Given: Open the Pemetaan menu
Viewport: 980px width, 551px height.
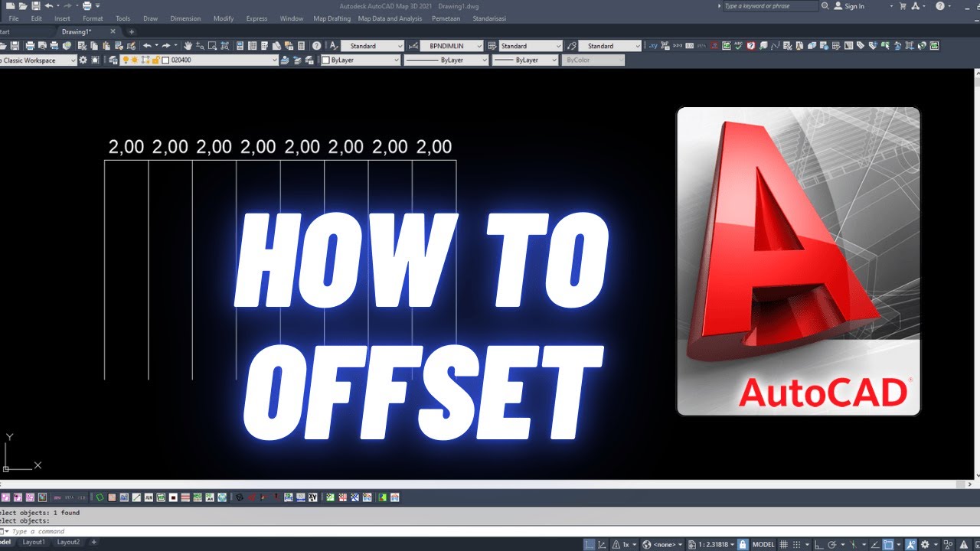Looking at the screenshot, I should pyautogui.click(x=446, y=18).
